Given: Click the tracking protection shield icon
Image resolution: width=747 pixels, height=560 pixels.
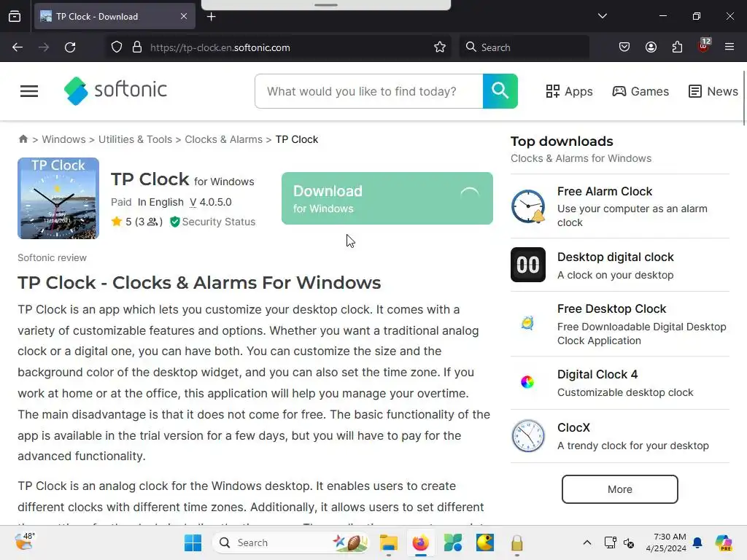Looking at the screenshot, I should pyautogui.click(x=117, y=47).
